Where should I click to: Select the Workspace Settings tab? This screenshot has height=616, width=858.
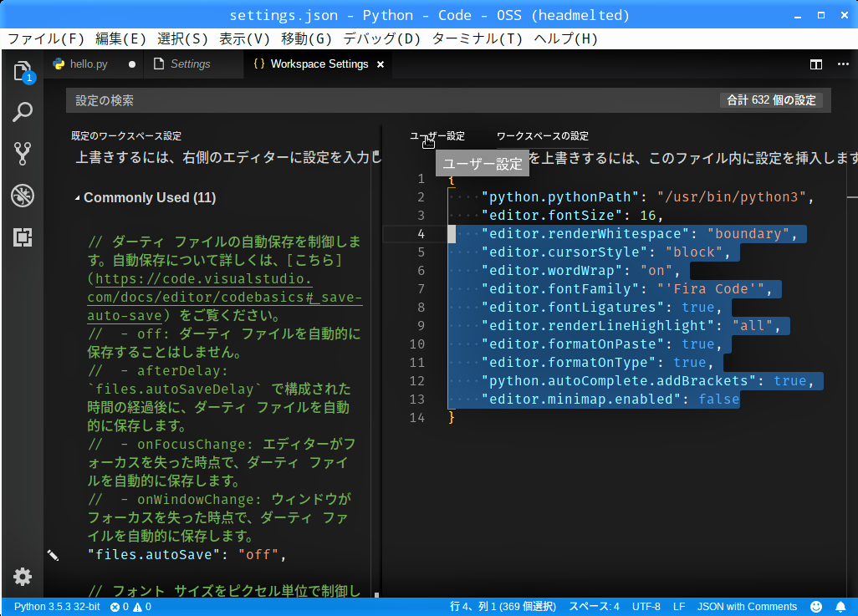pyautogui.click(x=319, y=64)
